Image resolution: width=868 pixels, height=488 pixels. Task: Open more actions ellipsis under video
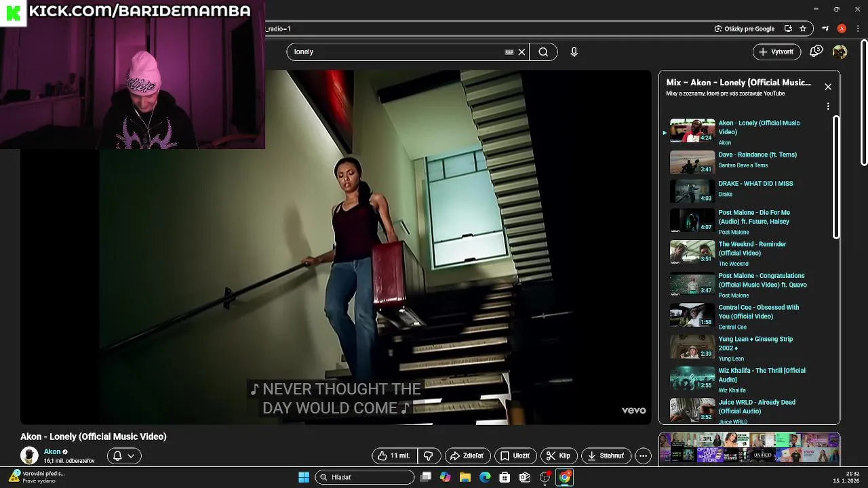pyautogui.click(x=643, y=456)
